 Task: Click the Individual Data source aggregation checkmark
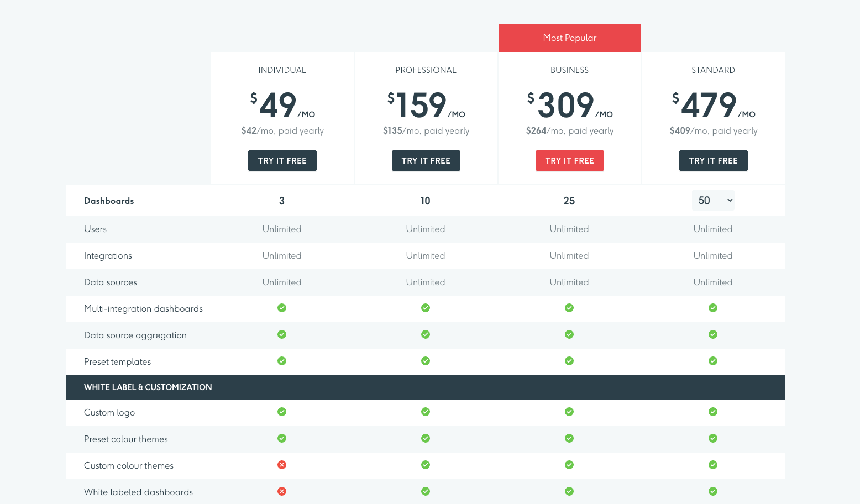(x=282, y=334)
